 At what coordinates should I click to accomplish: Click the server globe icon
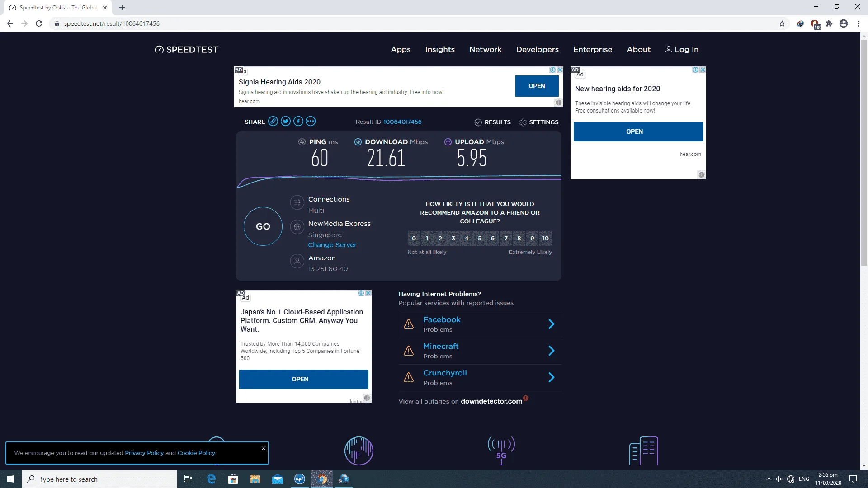[297, 227]
